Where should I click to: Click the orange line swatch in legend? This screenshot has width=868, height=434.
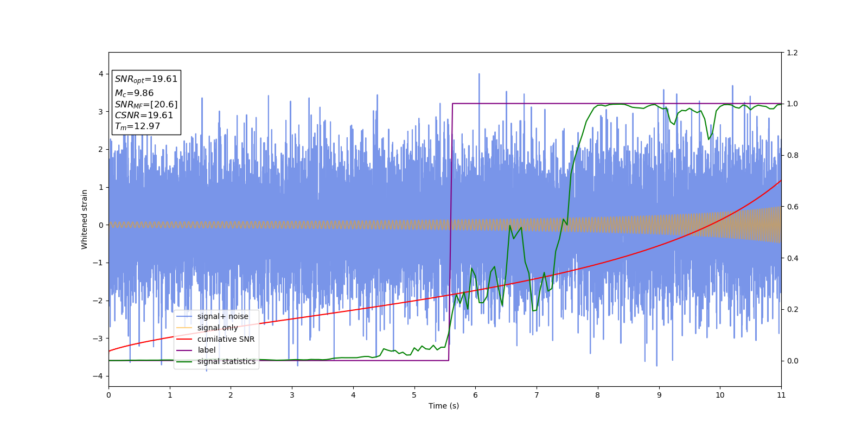point(184,328)
